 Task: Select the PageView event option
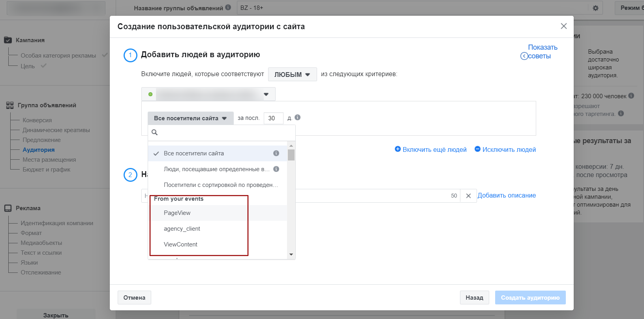click(x=177, y=213)
